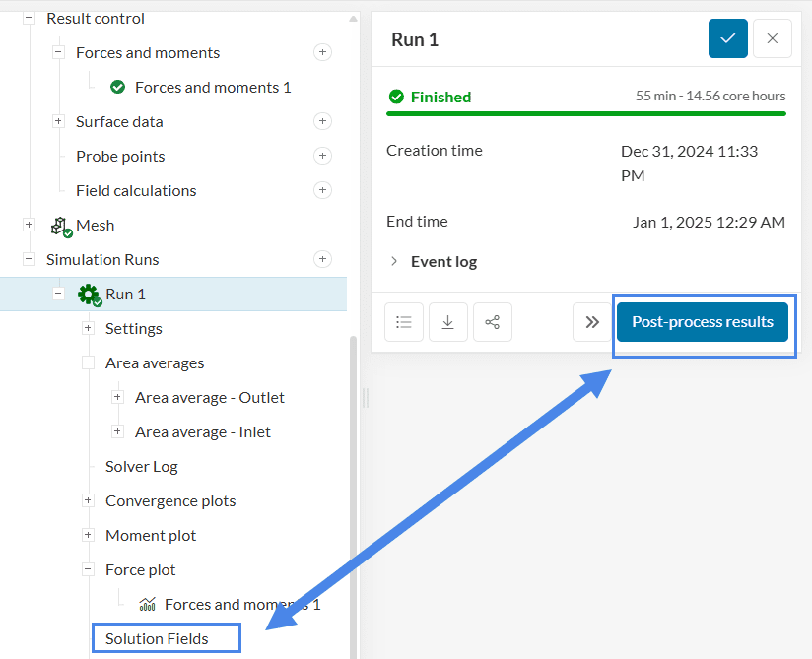
Task: Expand the Settings node under Run 1
Action: click(x=88, y=328)
